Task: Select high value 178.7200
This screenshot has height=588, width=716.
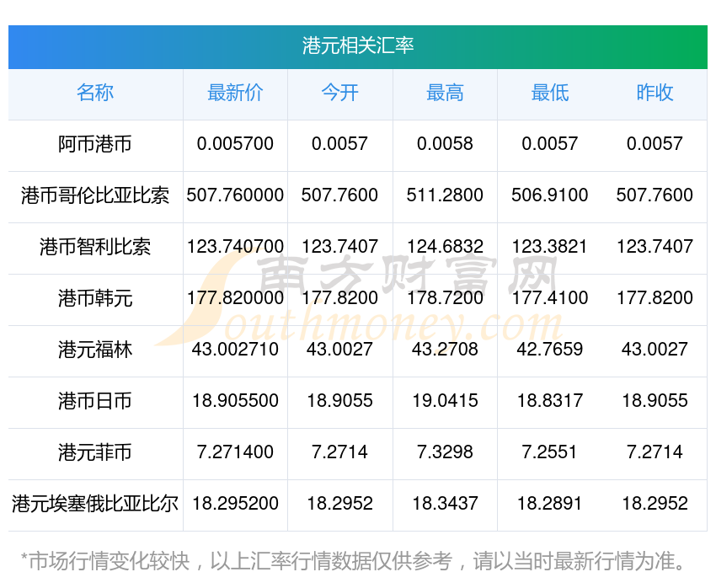Action: pyautogui.click(x=445, y=298)
